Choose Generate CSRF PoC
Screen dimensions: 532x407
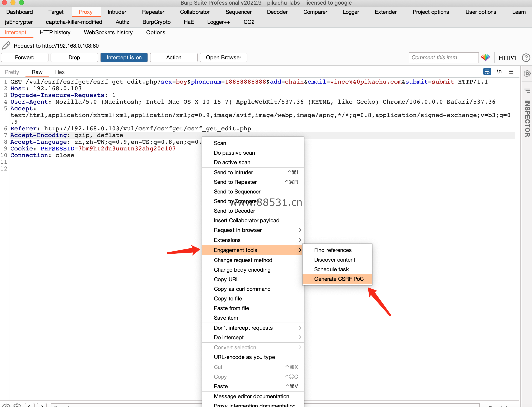tap(337, 279)
